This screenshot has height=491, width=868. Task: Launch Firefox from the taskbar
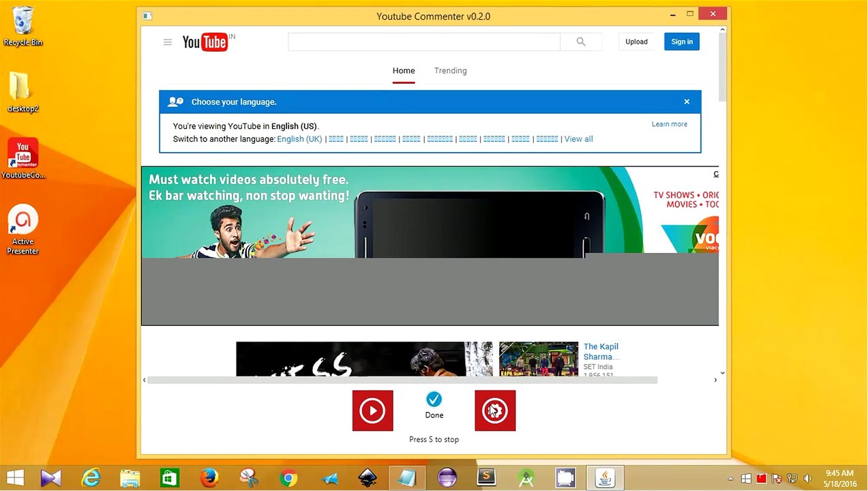(209, 478)
